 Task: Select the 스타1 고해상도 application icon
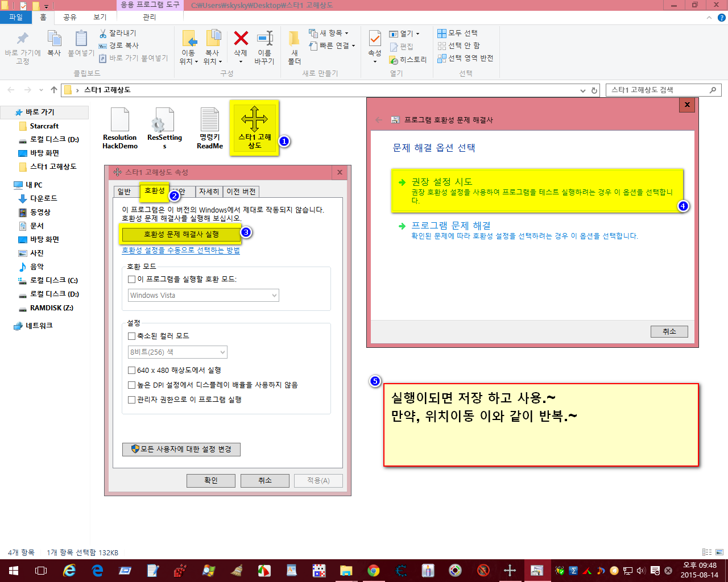254,128
